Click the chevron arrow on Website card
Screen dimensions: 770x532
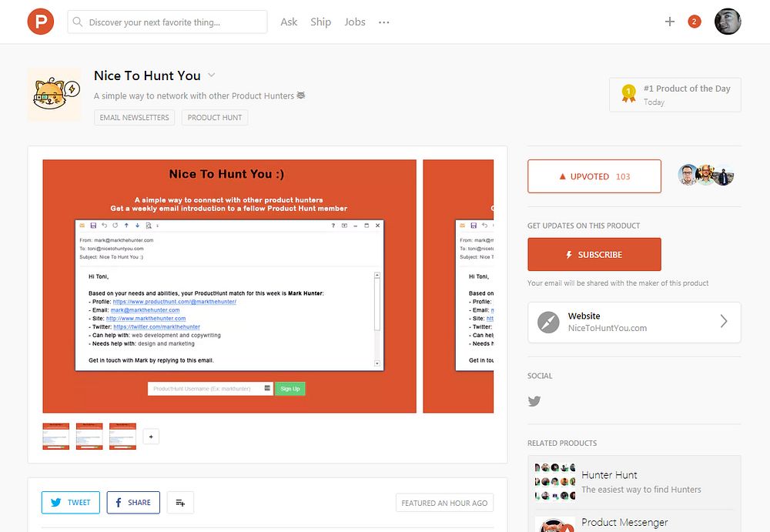723,321
